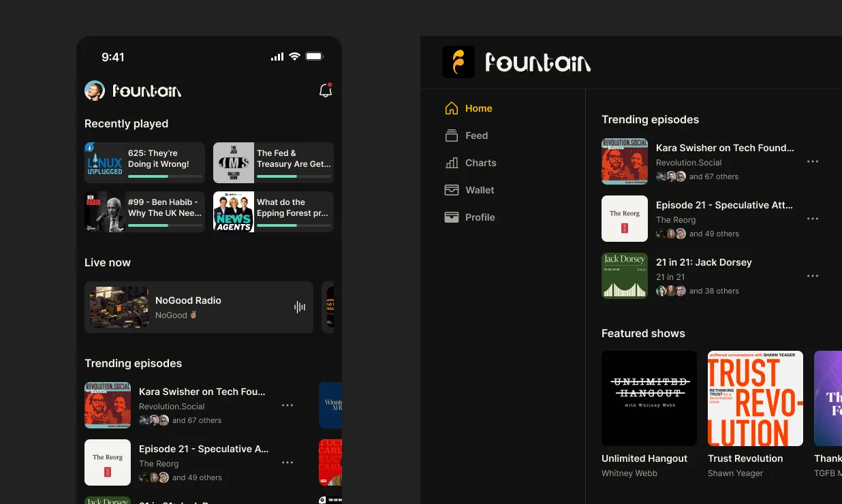Screen dimensions: 842x504
Task: Tap The Reorg artwork in mobile trending
Action: pos(108,462)
